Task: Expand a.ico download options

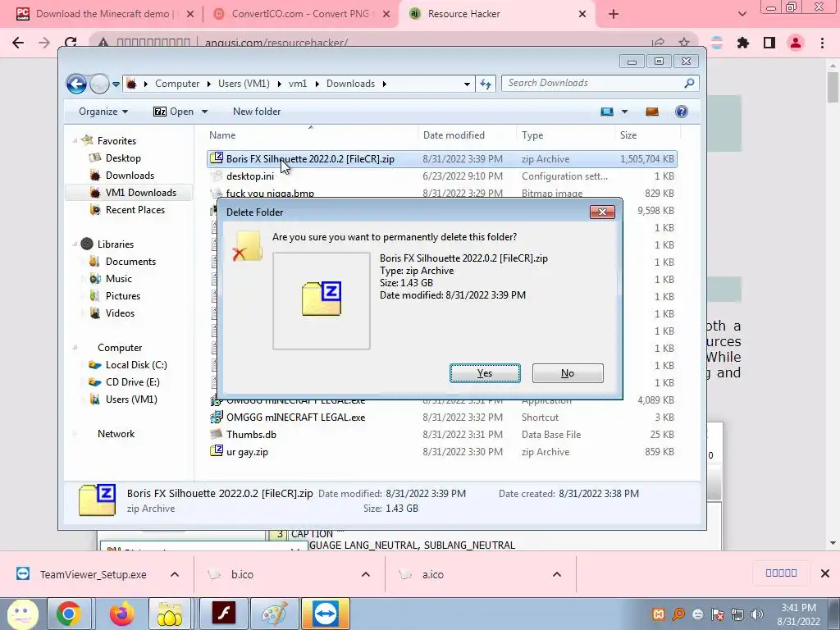Action: 557,574
